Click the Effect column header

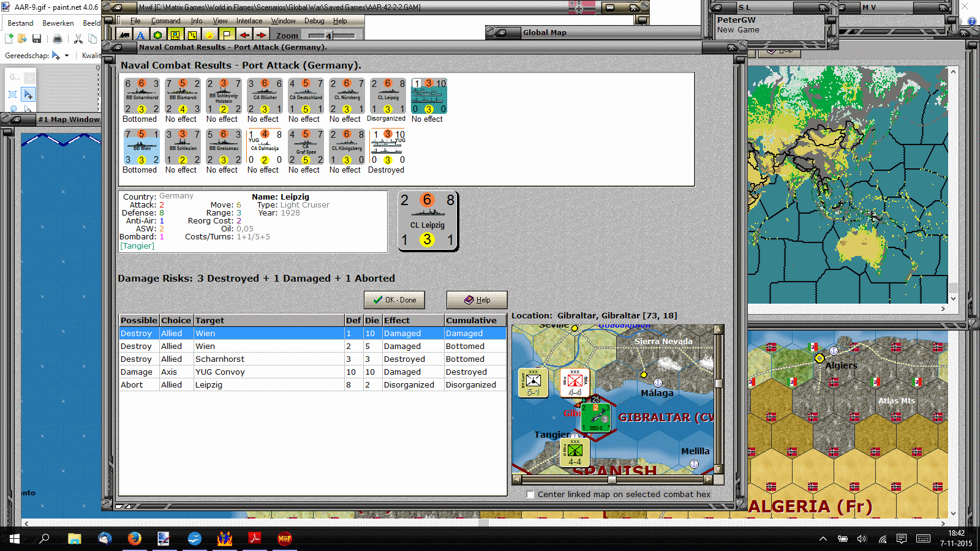tap(413, 320)
